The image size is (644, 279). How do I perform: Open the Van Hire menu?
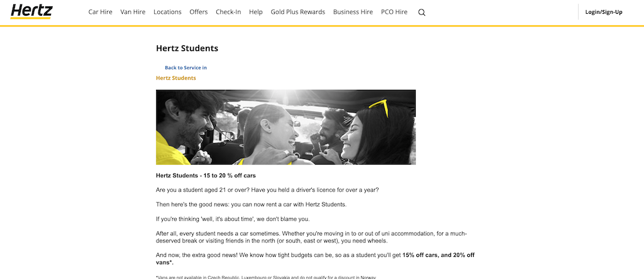point(133,12)
